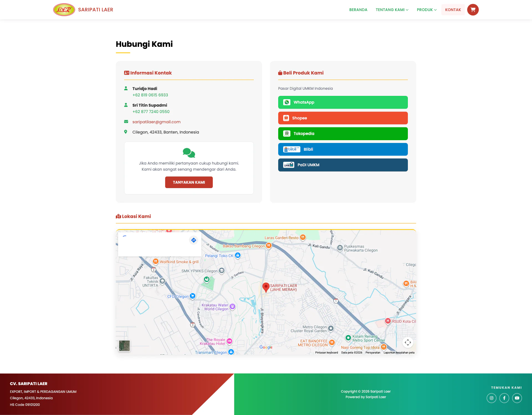Screen dimensions: 532x415
Task: Open the YouTube footer icon
Action: (517, 398)
